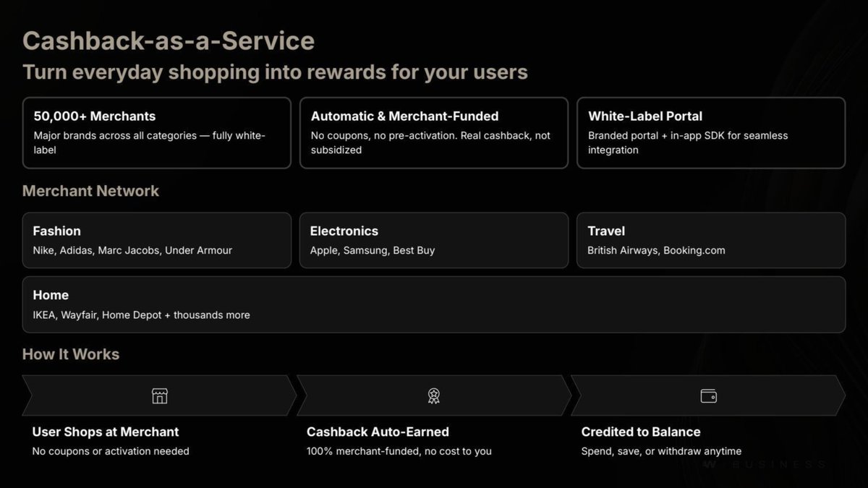Select the Automatic & Merchant-Funded card
Viewport: 868px width, 488px height.
tap(434, 133)
